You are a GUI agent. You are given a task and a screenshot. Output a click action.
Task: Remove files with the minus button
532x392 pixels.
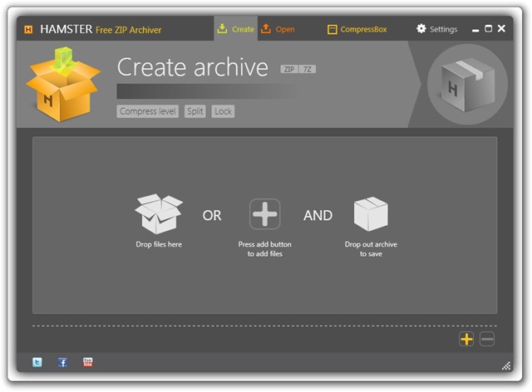[x=487, y=339]
